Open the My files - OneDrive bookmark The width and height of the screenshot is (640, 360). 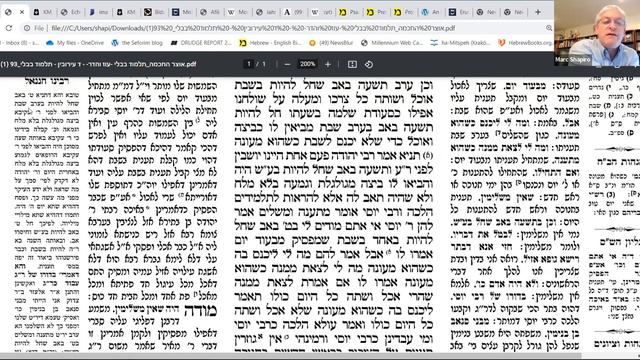tap(75, 42)
